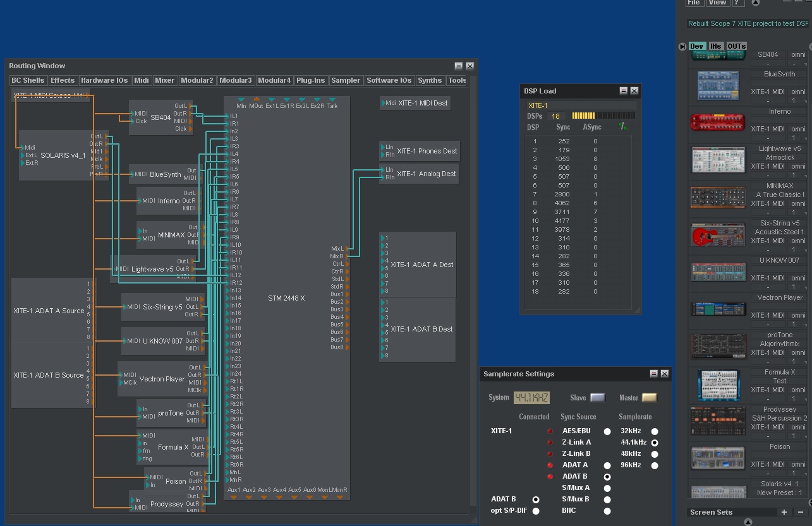The height and width of the screenshot is (526, 812).
Task: Select the opt S/P-DIF radio option
Action: (x=536, y=511)
